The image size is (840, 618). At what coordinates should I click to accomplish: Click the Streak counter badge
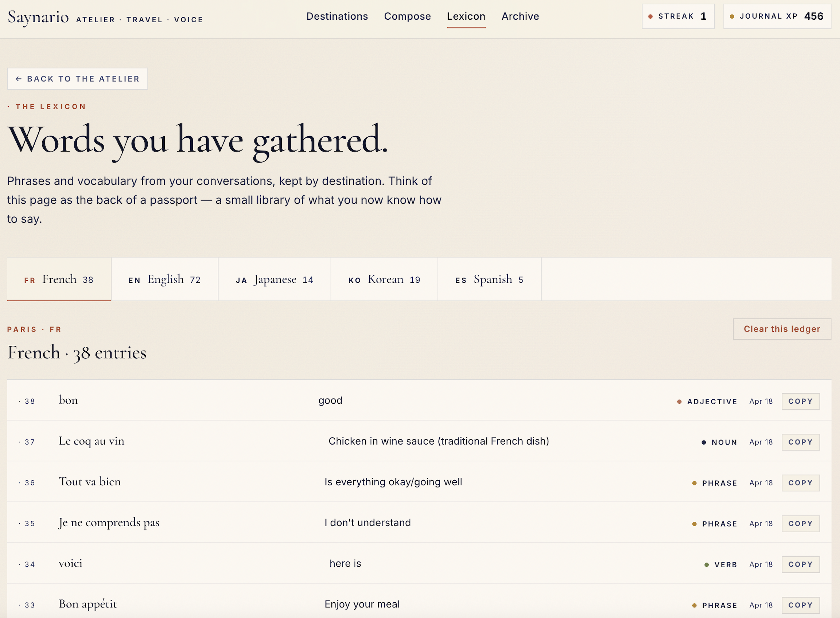pyautogui.click(x=677, y=16)
